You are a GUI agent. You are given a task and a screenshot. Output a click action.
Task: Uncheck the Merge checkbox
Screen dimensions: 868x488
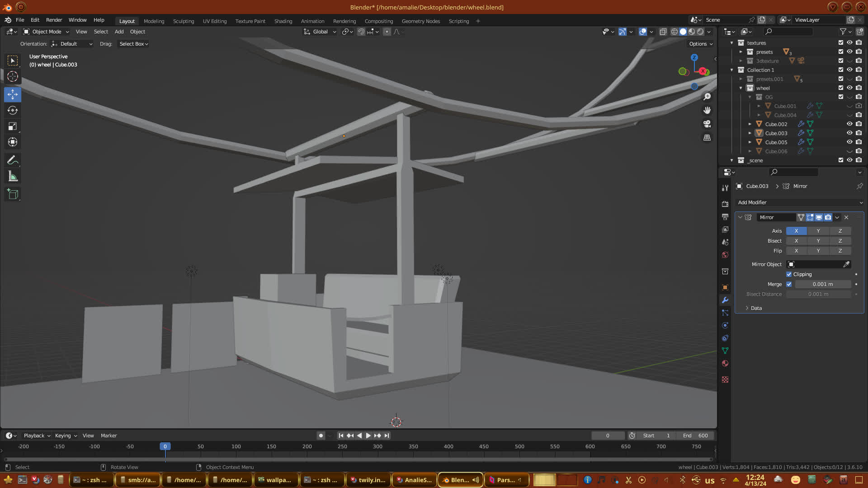coord(789,284)
